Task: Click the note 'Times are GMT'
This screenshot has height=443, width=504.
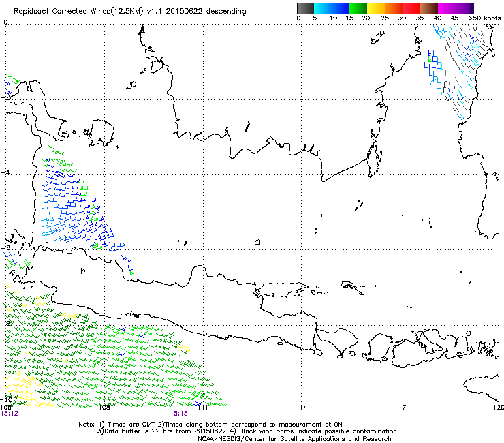Action: [131, 425]
